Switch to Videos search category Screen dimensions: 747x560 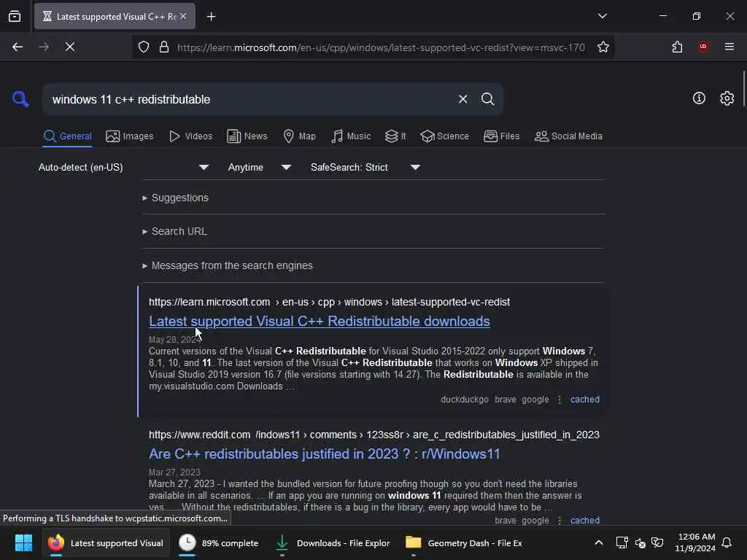190,136
